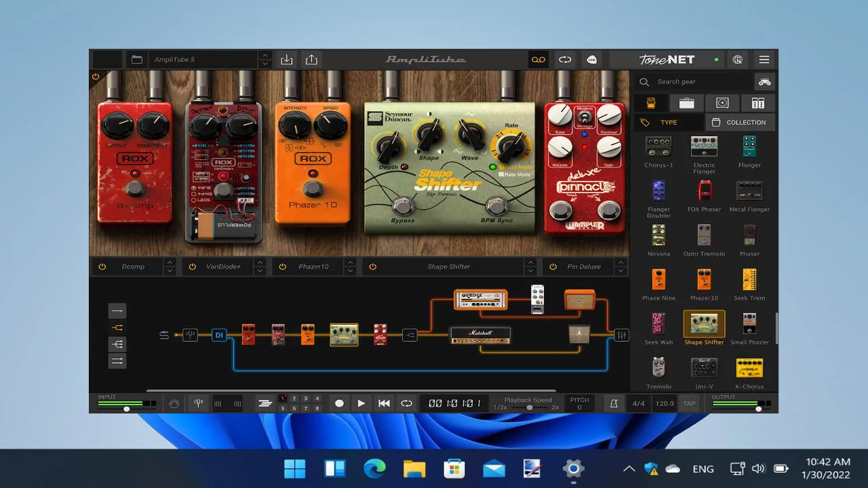Screen dimensions: 868x488
Task: Click the search magnifier icon
Action: tap(644, 82)
